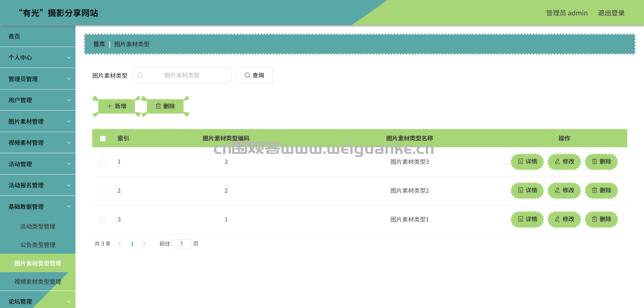Click the 图片素材类型 search input field

182,75
